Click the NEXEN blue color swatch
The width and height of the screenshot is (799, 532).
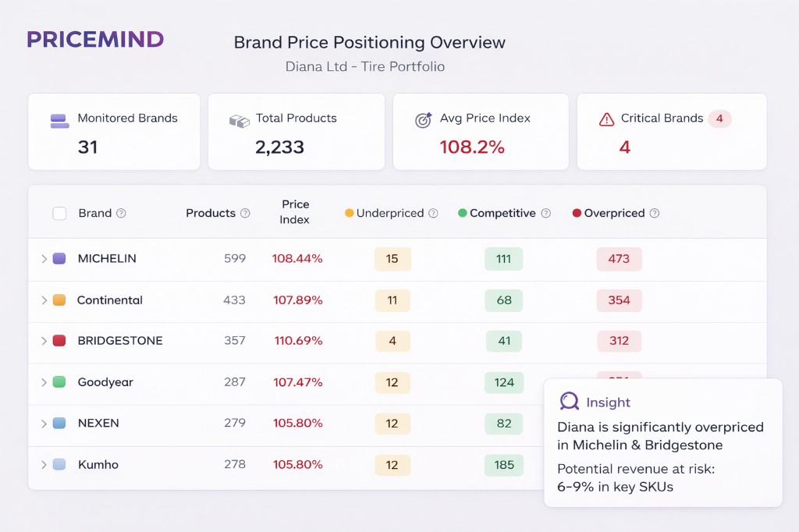(59, 424)
